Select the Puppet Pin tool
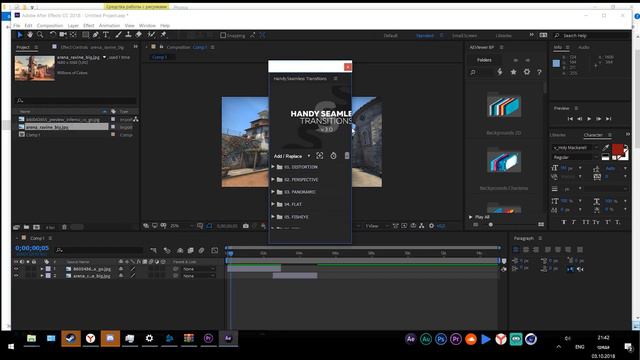The image size is (640, 360). pyautogui.click(x=163, y=35)
